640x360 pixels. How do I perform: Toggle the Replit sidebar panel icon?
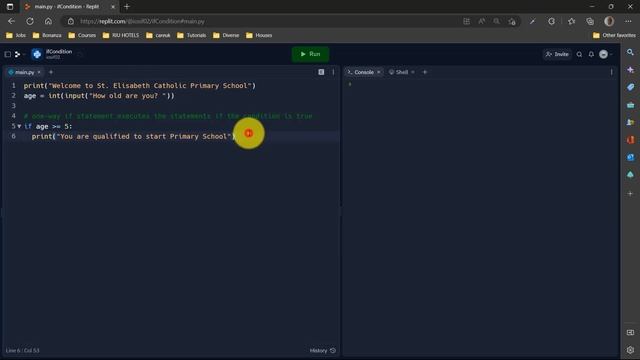click(7, 54)
